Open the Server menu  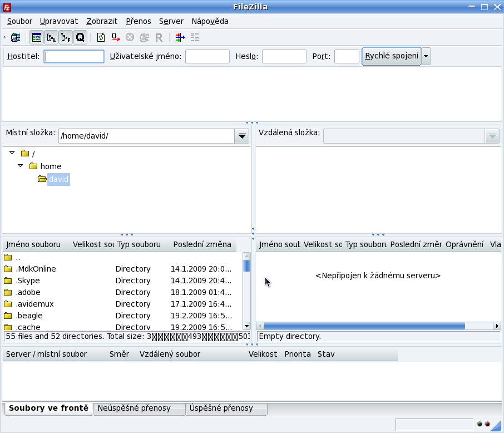pos(171,21)
